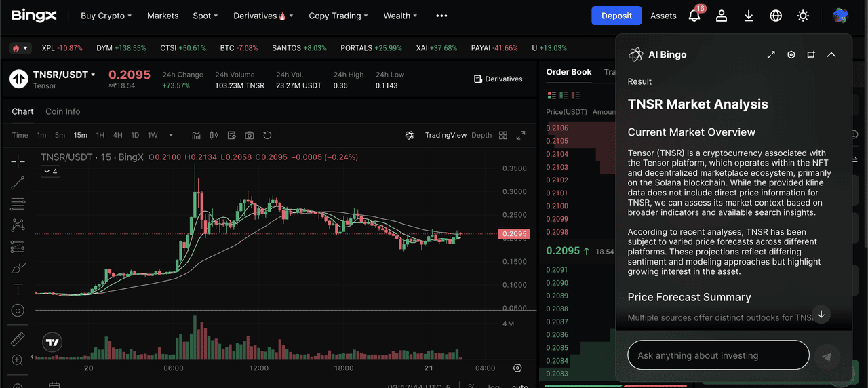Open the notifications bell
868x388 pixels.
click(x=694, y=16)
